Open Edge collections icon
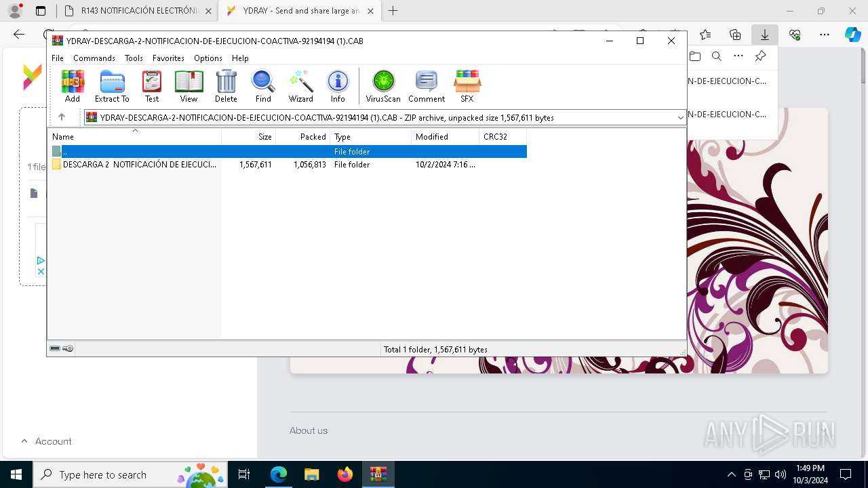 [735, 35]
